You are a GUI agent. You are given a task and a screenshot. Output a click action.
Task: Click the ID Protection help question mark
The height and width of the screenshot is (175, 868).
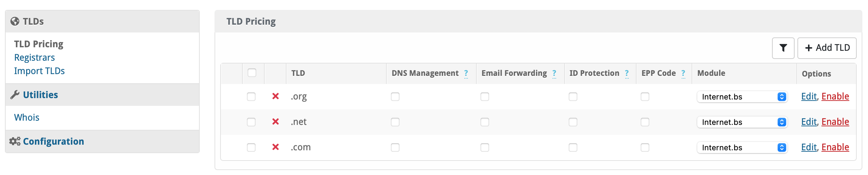(x=627, y=73)
